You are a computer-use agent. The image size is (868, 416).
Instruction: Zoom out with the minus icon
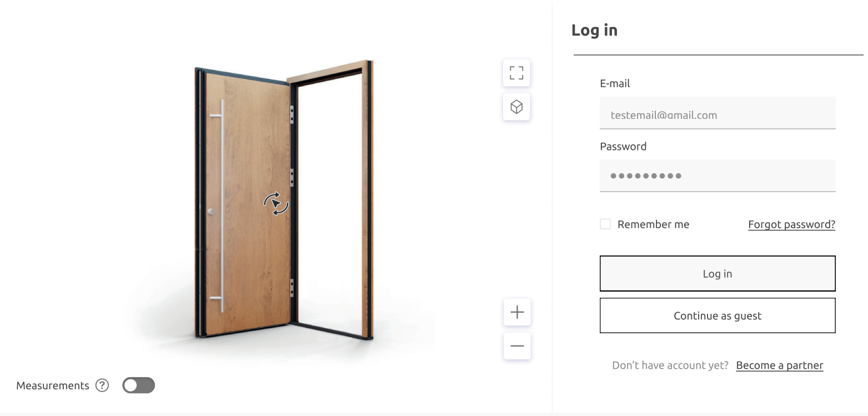517,346
